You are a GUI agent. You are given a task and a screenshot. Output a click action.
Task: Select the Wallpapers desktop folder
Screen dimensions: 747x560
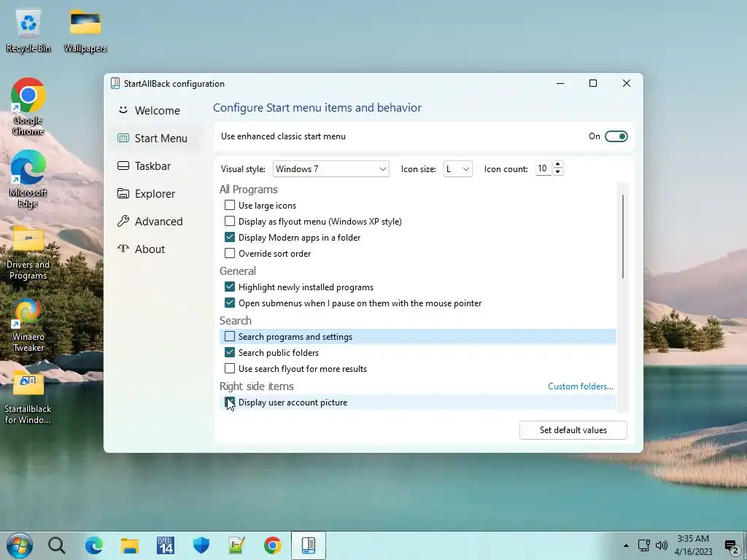coord(85,31)
